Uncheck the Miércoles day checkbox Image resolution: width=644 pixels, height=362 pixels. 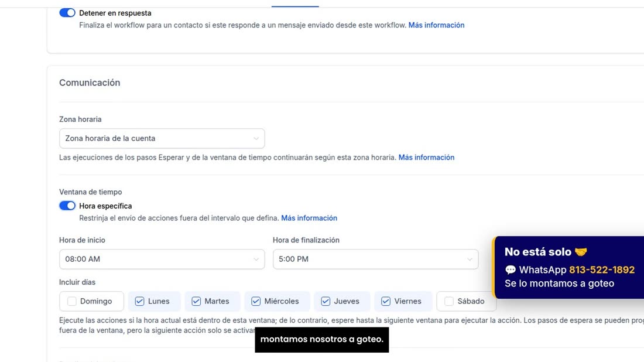(256, 301)
